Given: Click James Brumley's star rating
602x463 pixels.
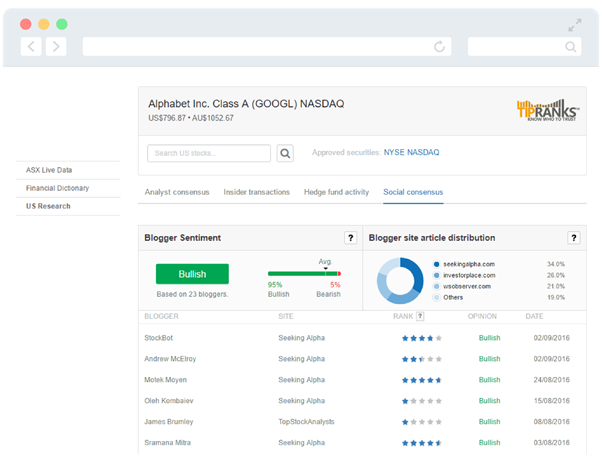Looking at the screenshot, I should 422,422.
